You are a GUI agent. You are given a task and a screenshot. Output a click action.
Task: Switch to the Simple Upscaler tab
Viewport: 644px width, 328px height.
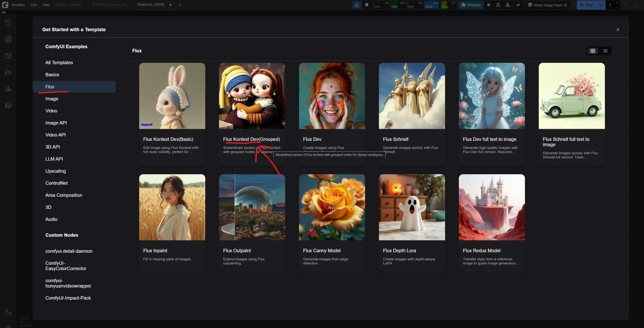[68, 5]
